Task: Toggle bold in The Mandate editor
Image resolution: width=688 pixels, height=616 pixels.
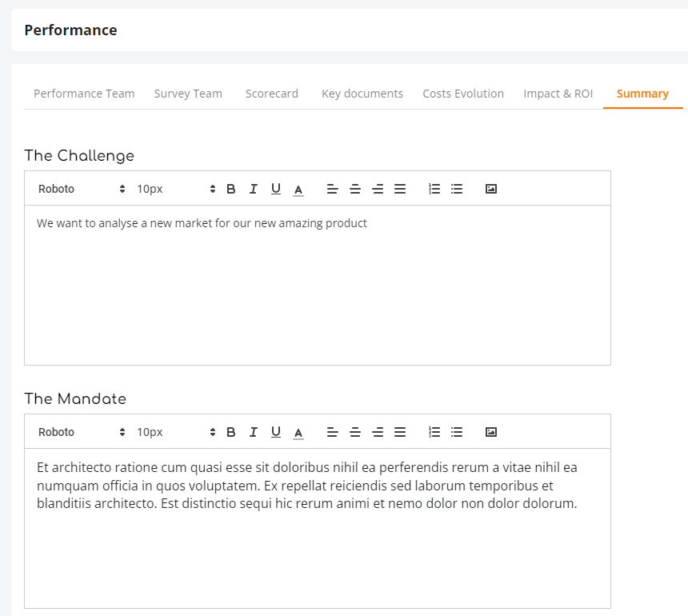Action: coord(230,432)
